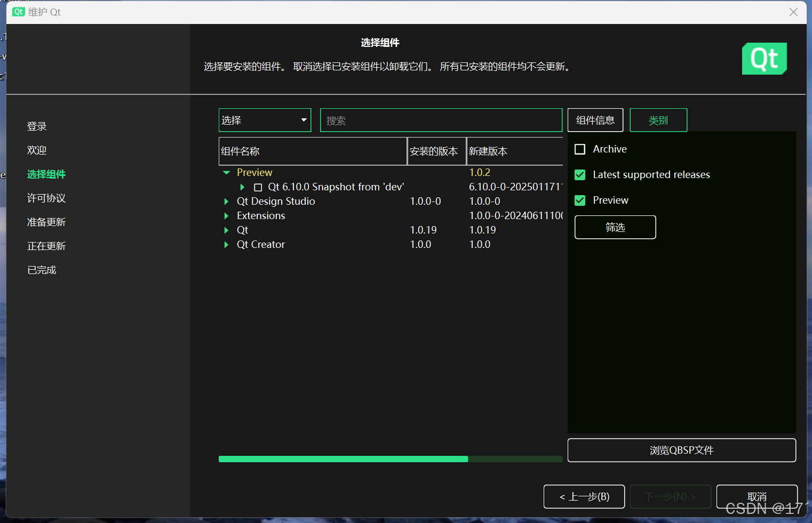Select the 选择组件 step in sidebar
The image size is (812, 523).
[x=46, y=174]
